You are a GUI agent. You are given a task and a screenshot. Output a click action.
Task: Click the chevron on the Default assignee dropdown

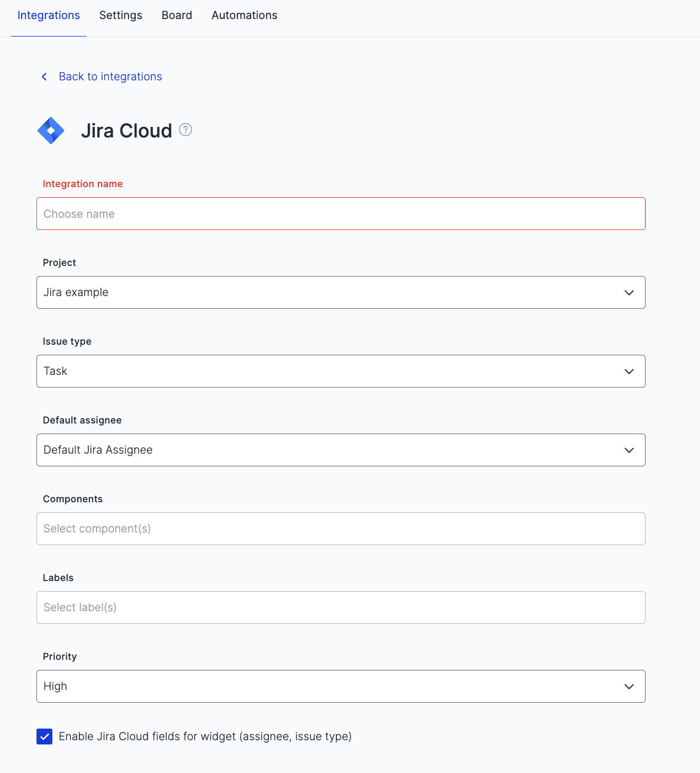pos(629,450)
